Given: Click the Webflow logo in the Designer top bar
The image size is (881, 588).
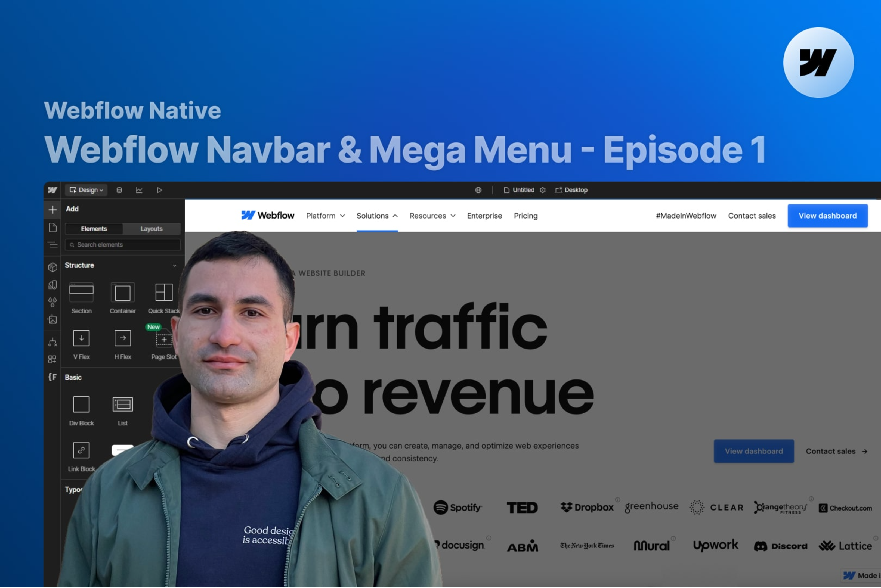Looking at the screenshot, I should 52,190.
